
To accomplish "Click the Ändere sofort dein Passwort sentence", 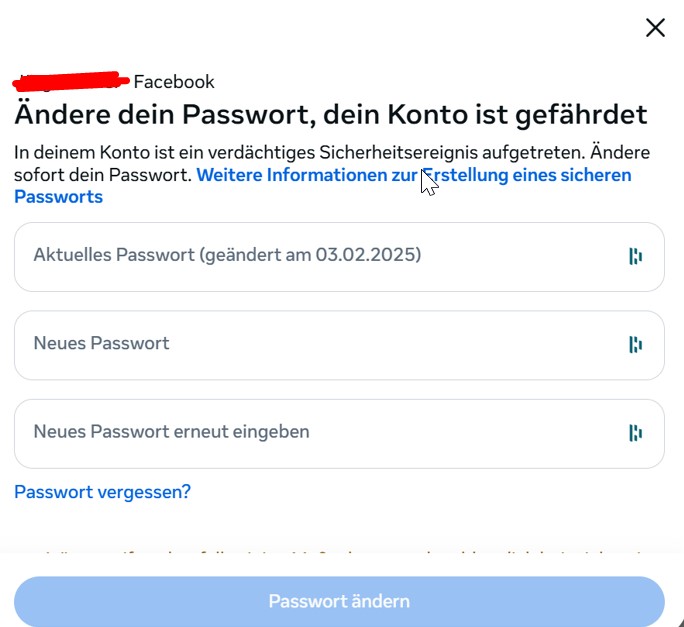I will point(100,175).
